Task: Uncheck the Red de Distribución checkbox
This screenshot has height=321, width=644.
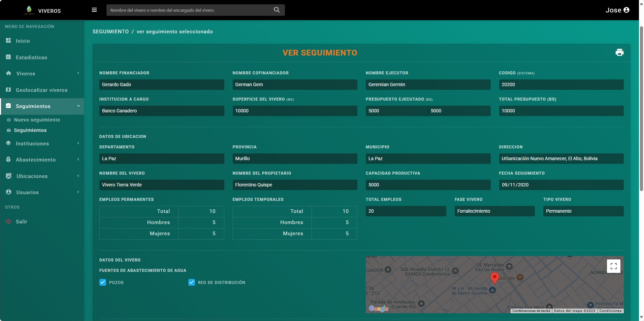Action: click(x=192, y=282)
